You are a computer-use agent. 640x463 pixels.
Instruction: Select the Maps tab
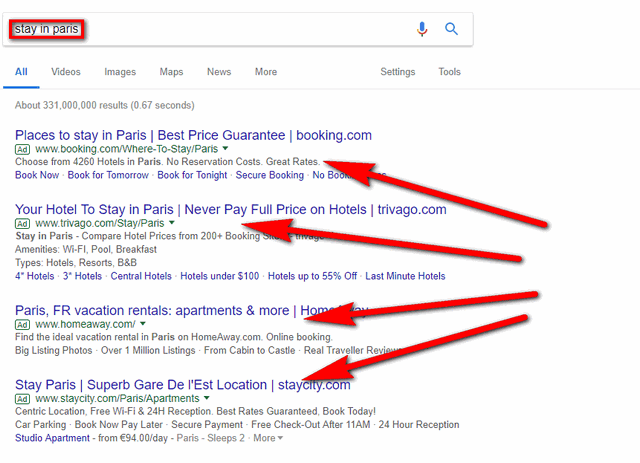[x=171, y=72]
